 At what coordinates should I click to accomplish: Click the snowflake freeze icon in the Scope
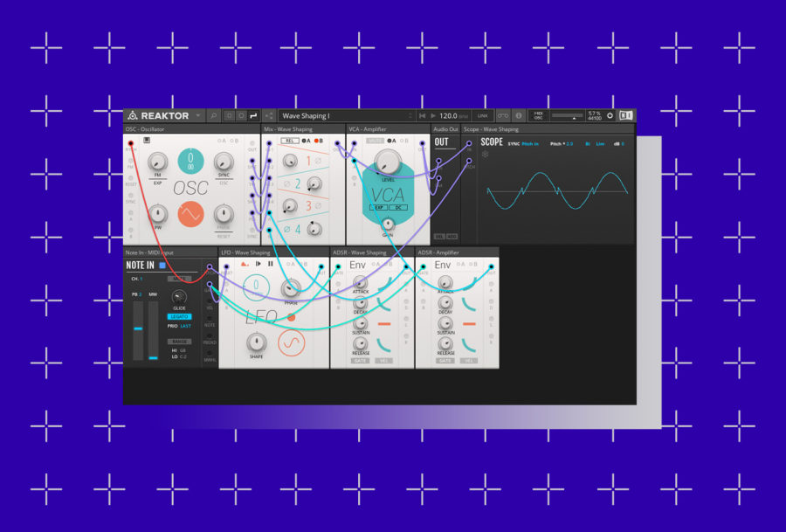[x=484, y=154]
